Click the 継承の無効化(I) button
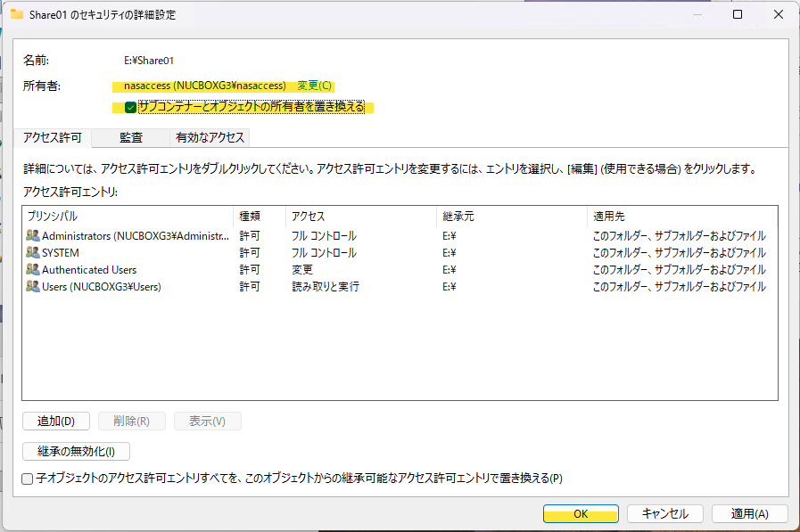 click(x=76, y=452)
